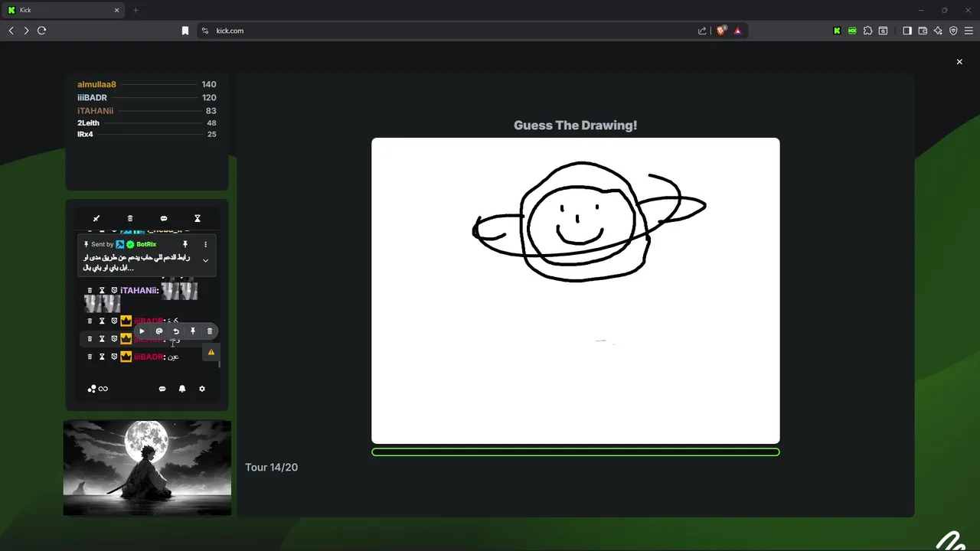Click the play icon in message hover bar

(142, 331)
